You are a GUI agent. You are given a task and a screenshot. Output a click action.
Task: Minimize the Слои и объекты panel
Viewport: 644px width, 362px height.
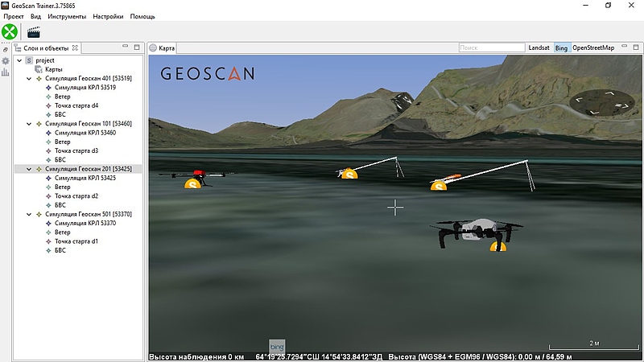coord(126,47)
